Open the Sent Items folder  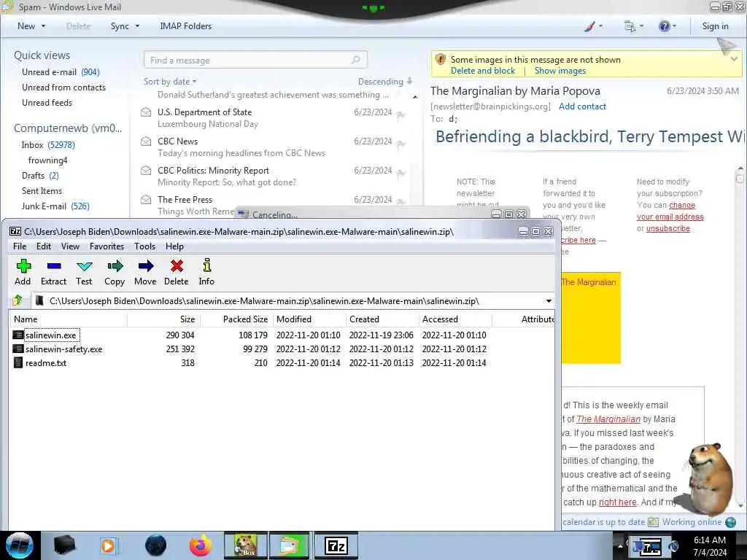42,191
